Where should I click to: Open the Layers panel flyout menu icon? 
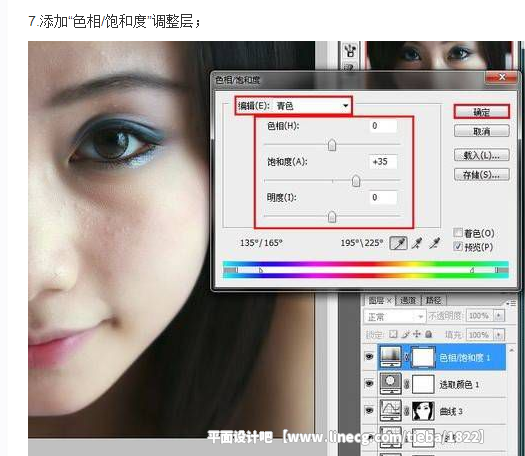click(x=511, y=303)
